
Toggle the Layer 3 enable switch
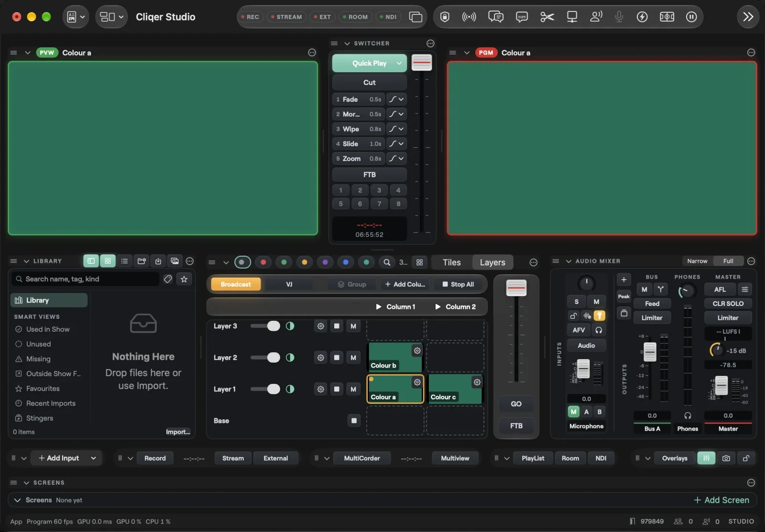point(265,326)
